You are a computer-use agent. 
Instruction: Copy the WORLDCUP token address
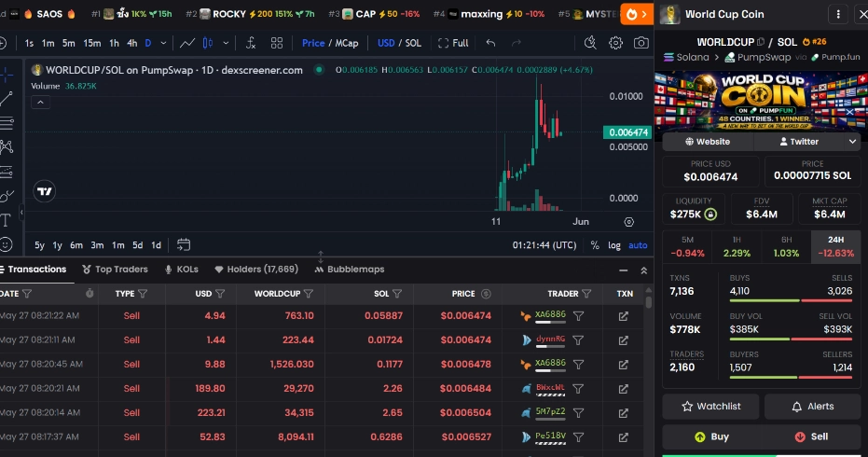coord(761,42)
